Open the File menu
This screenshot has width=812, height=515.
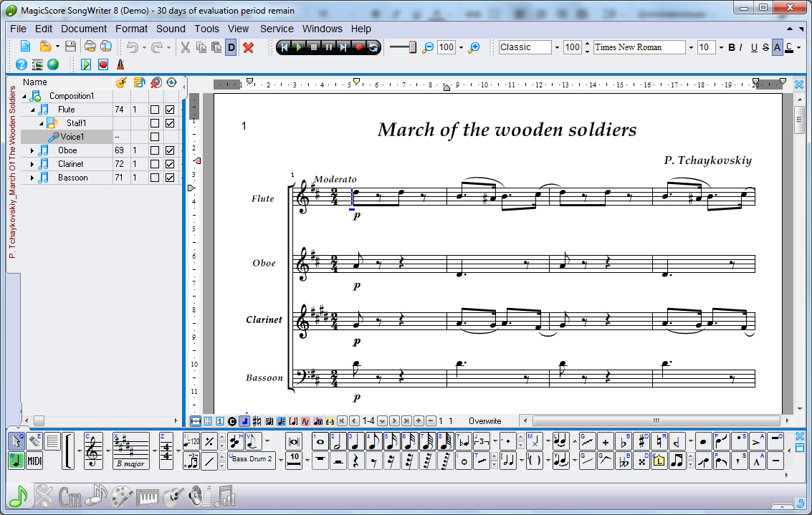click(x=18, y=29)
